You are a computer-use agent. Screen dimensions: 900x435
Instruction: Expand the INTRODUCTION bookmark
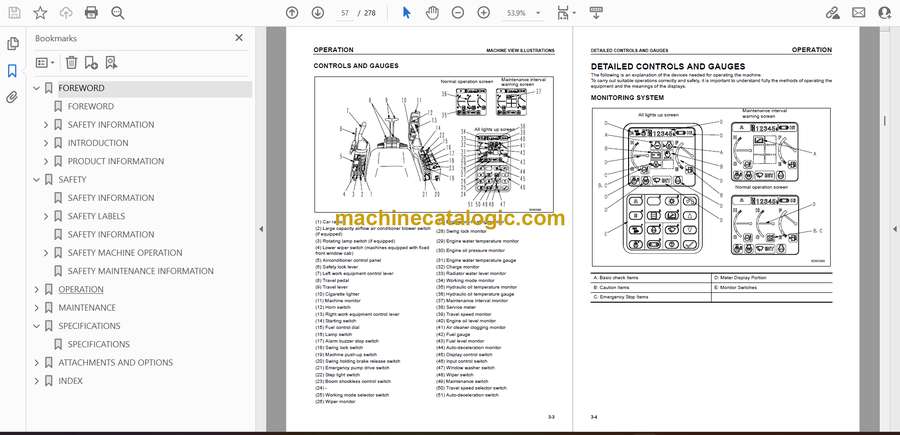point(46,143)
